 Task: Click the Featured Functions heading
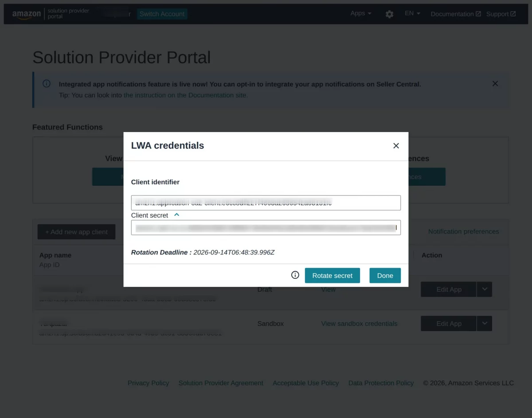point(67,127)
